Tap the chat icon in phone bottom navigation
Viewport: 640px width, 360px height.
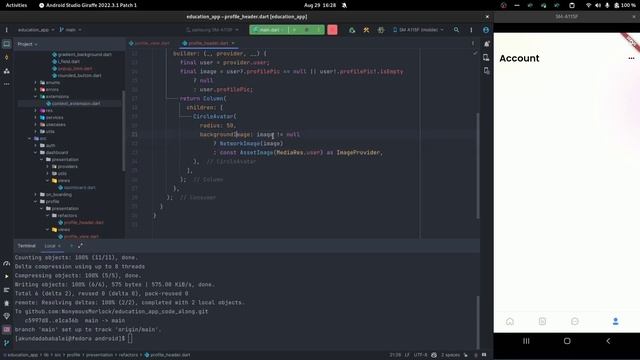pos(575,322)
